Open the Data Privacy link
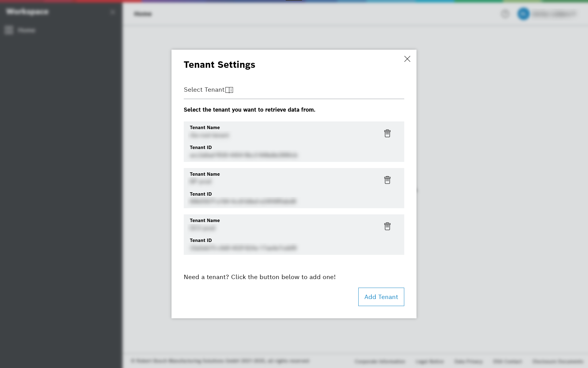Viewport: 588px width, 368px height. (x=468, y=361)
